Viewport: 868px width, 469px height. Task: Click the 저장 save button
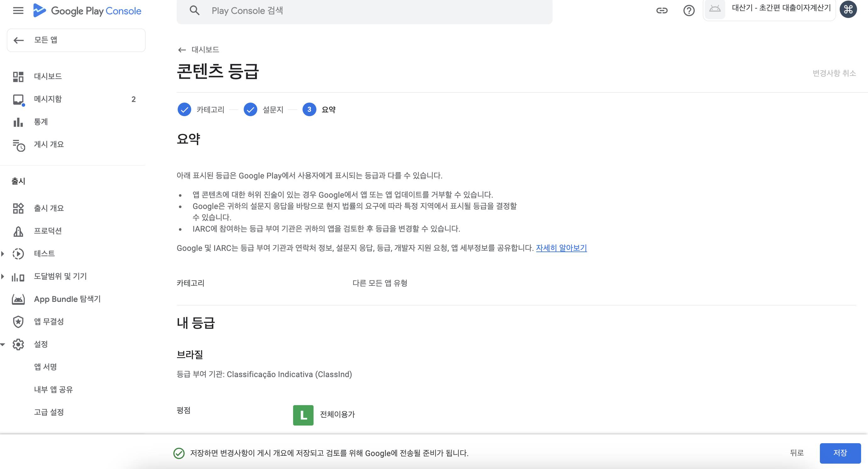tap(840, 453)
